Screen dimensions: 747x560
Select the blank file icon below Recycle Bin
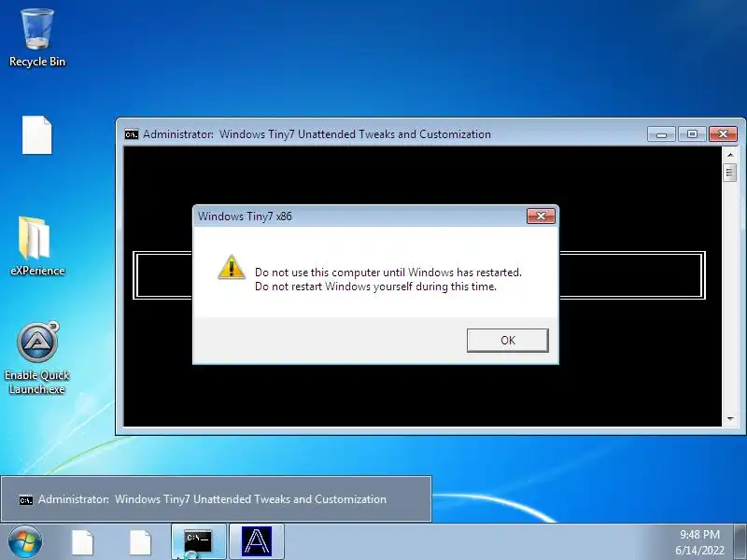[x=37, y=135]
